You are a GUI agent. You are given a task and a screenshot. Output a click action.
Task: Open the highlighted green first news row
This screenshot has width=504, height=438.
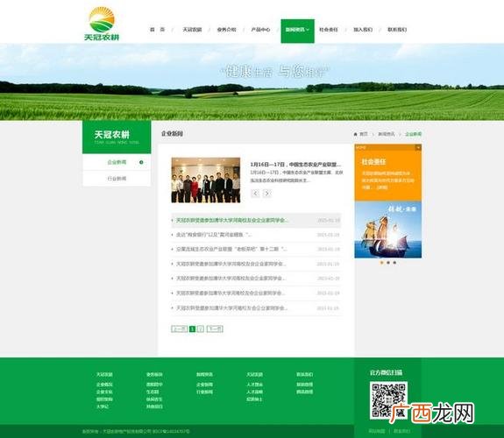click(256, 220)
